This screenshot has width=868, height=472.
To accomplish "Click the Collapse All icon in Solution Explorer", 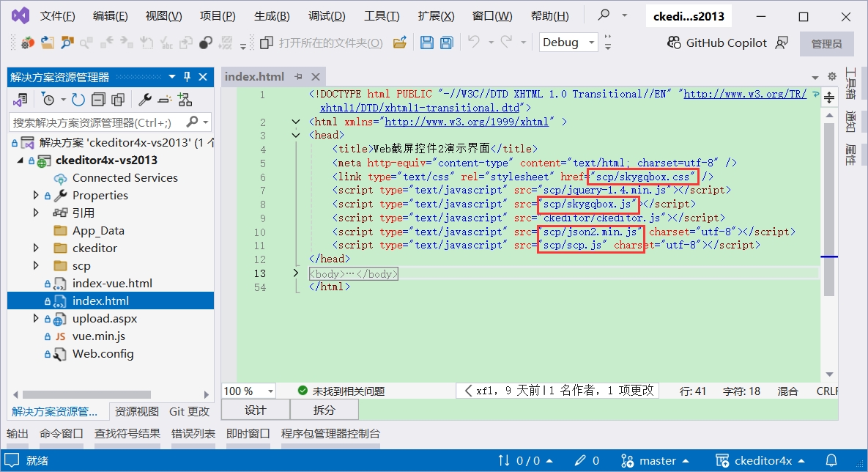I will click(98, 100).
